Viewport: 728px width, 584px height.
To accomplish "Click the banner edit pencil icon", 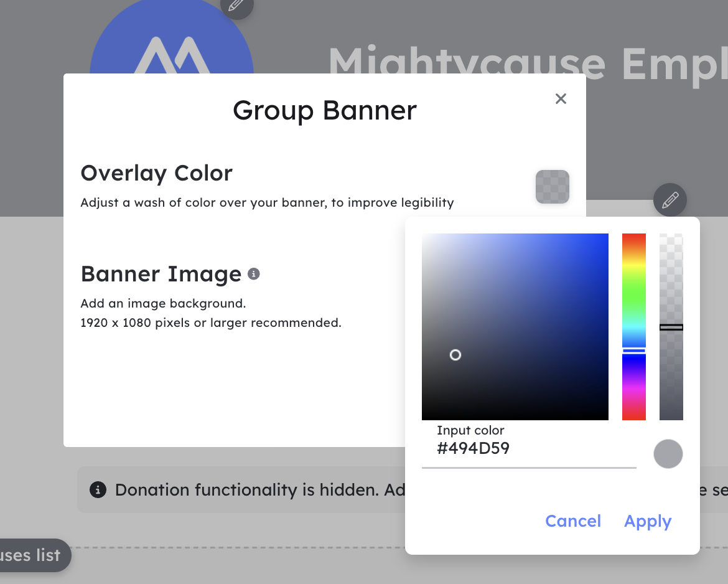I will (x=670, y=200).
